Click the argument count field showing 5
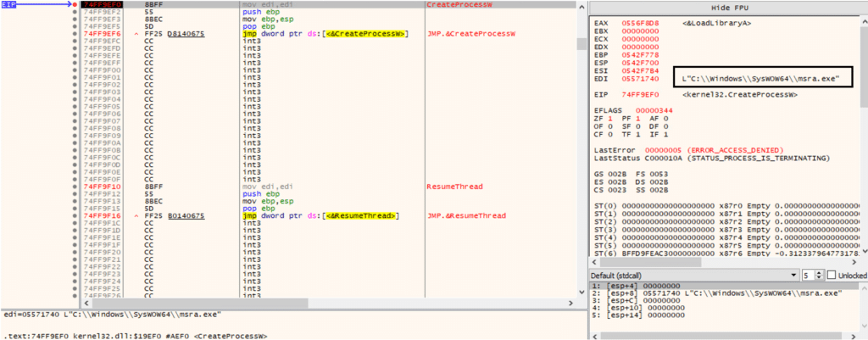Screen dimensions: 868x340 810,276
